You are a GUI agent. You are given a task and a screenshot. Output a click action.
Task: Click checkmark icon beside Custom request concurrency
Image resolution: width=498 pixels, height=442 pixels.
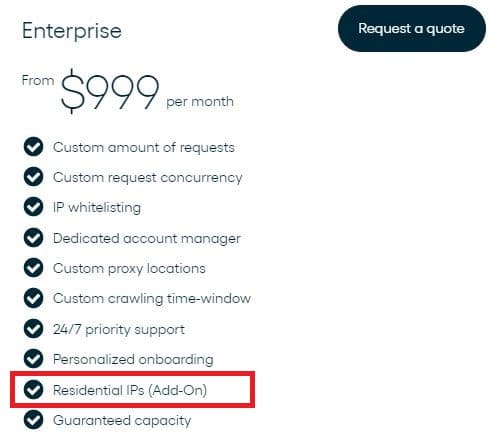click(33, 177)
